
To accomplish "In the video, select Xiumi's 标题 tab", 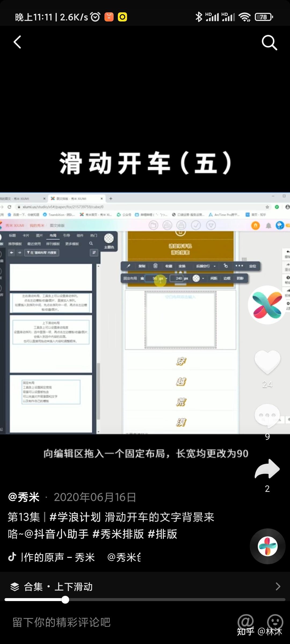I will [x=12, y=235].
